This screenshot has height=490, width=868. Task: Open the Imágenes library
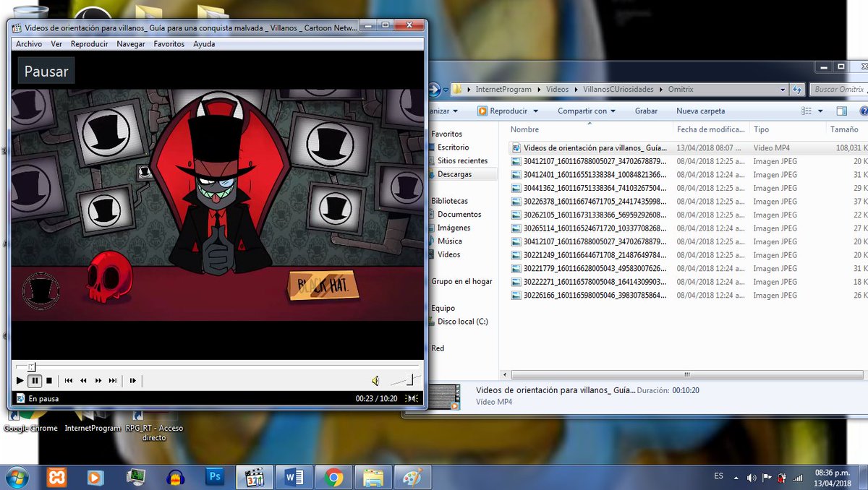[x=454, y=228]
